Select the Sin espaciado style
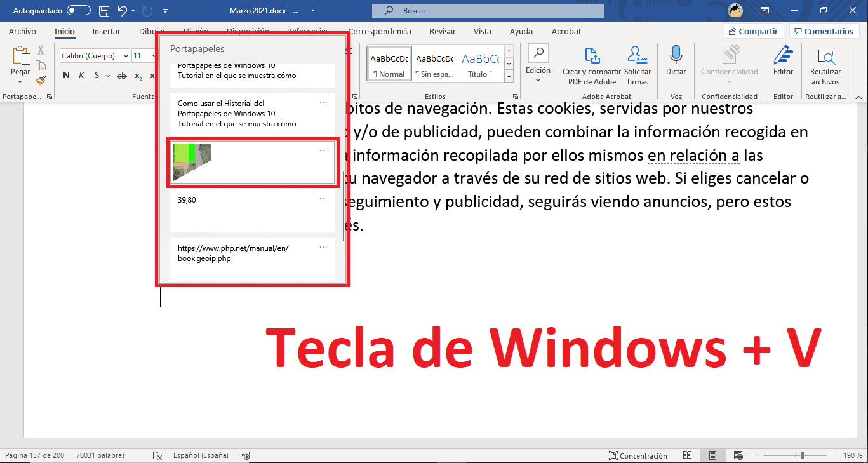 click(434, 63)
